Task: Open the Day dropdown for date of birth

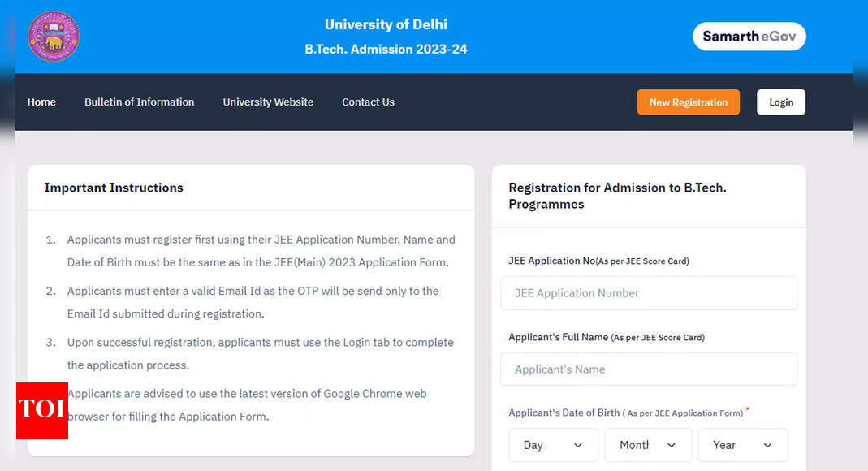Action: point(554,445)
